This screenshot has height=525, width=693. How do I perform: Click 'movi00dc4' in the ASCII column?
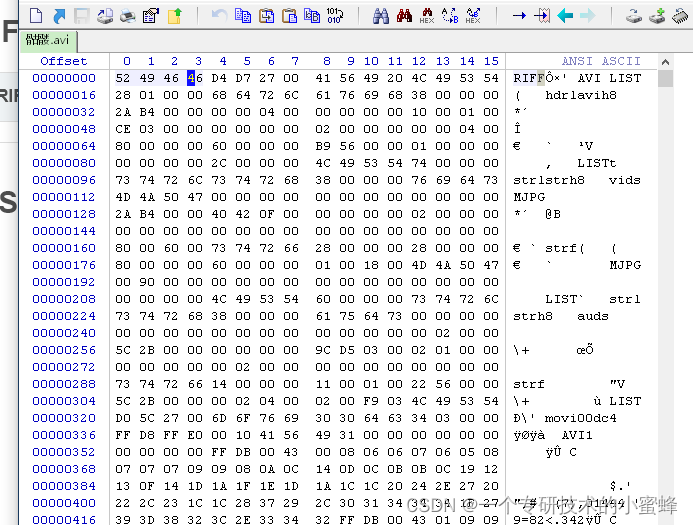click(581, 418)
